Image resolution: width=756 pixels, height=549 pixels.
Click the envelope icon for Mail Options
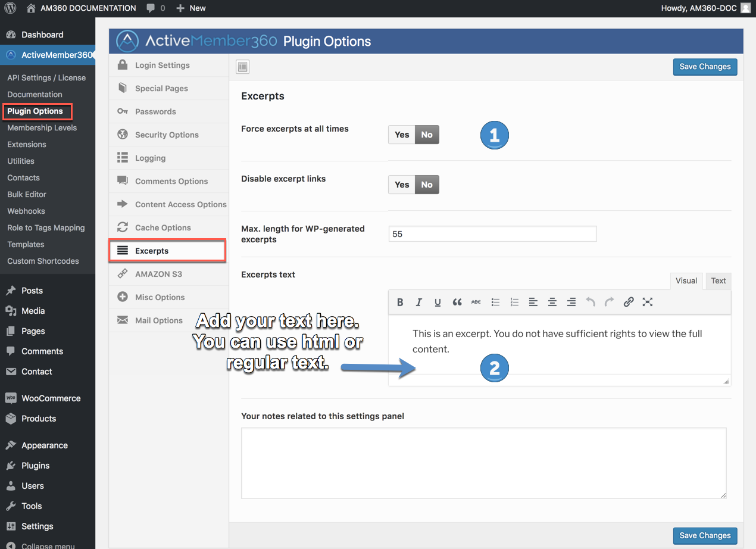pos(123,320)
